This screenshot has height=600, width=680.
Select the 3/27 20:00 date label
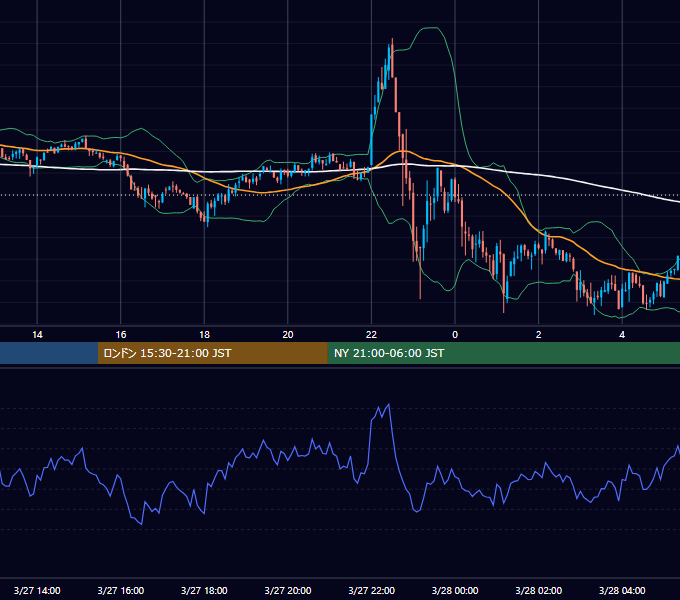[x=288, y=590]
